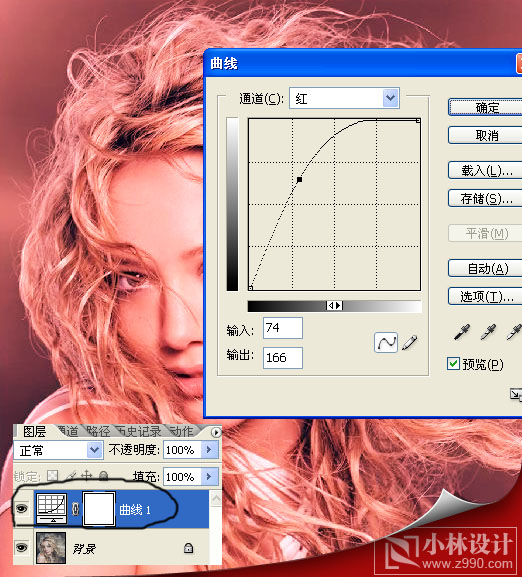The height and width of the screenshot is (577, 522).
Task: Select the white point eyedropper
Action: coord(514,332)
